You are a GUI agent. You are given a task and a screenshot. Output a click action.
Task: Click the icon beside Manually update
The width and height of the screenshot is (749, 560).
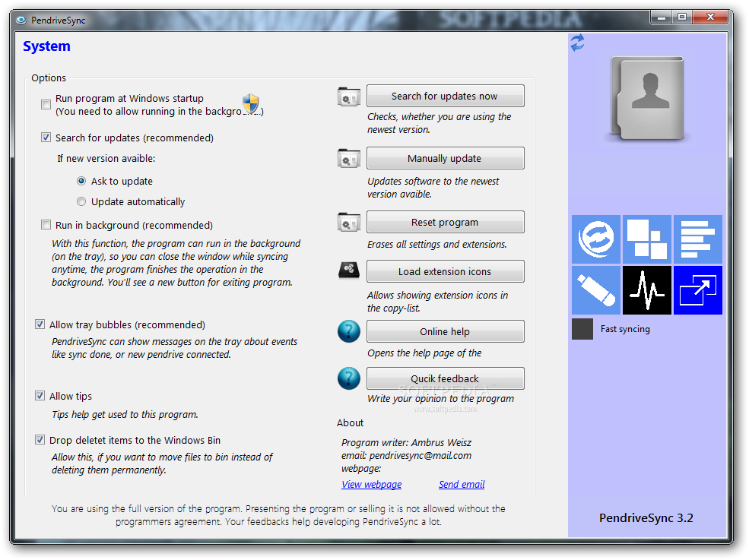point(349,159)
